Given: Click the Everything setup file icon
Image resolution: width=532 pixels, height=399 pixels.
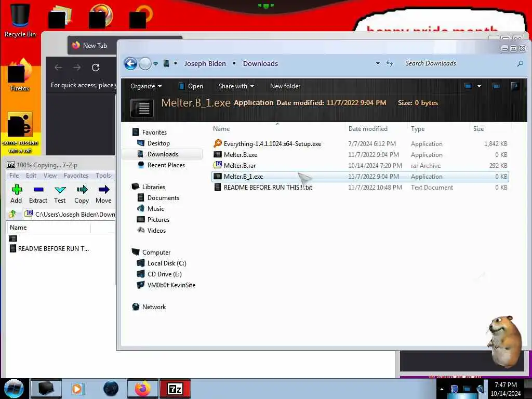Looking at the screenshot, I should pos(218,143).
